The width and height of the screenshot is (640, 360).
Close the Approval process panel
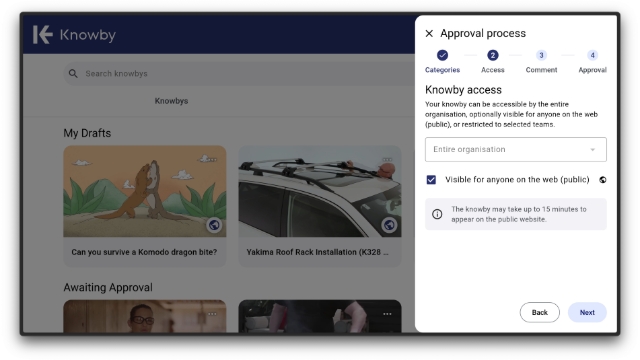429,33
